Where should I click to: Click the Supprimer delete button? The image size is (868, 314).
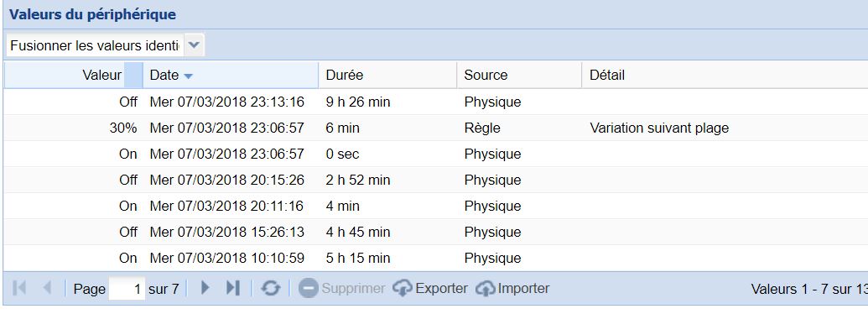pos(342,289)
